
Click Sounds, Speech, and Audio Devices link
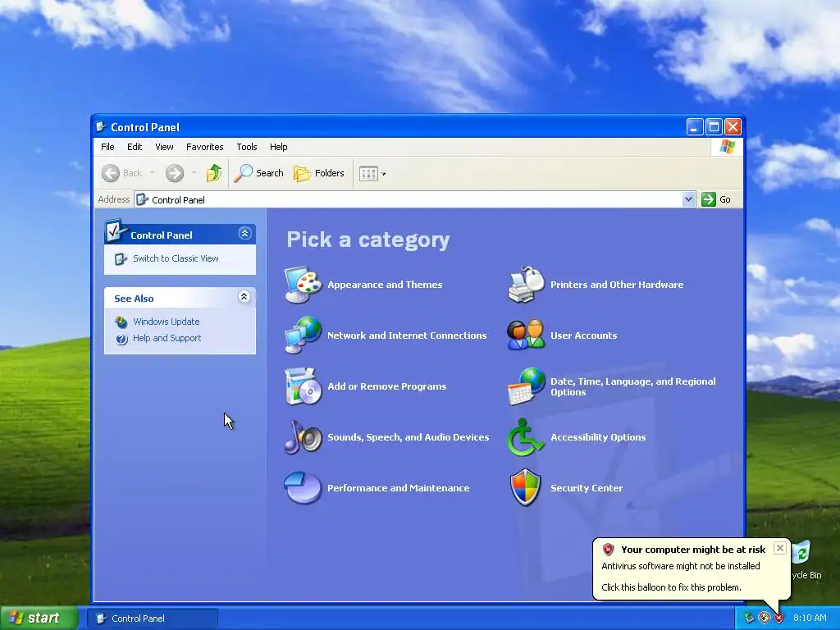click(x=409, y=437)
